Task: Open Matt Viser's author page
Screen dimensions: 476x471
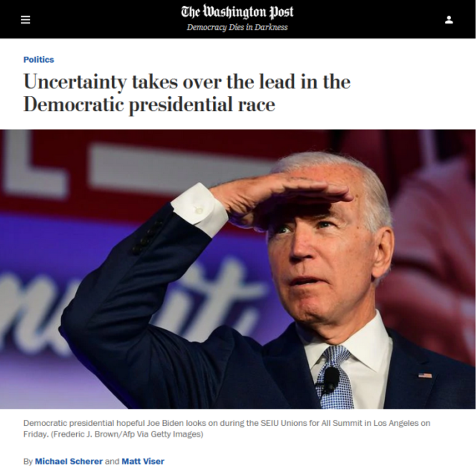Action: [143, 461]
